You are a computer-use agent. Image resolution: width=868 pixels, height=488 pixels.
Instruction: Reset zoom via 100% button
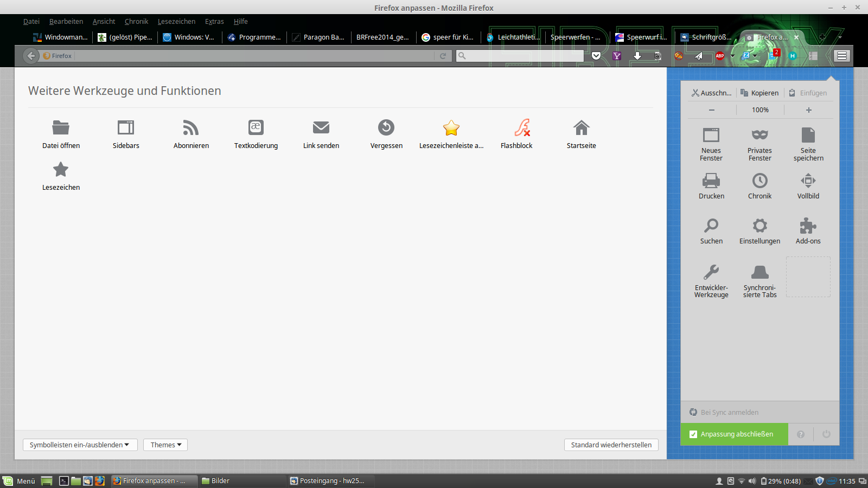point(760,110)
